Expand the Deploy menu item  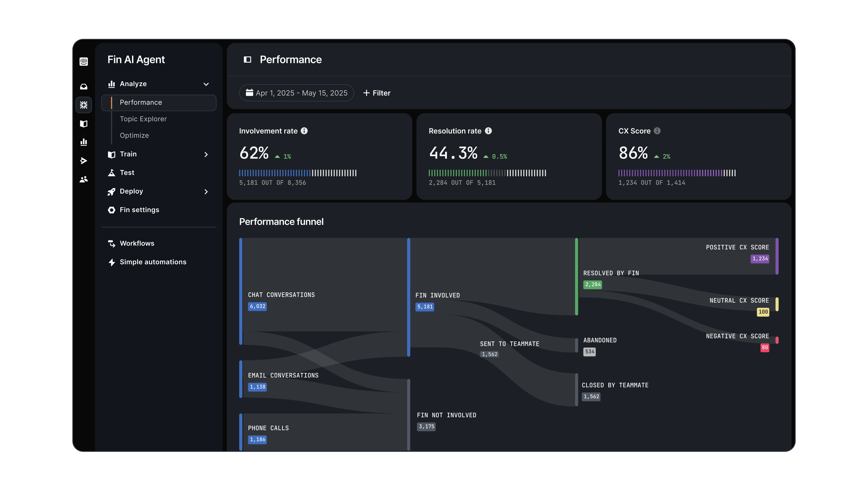[x=206, y=192]
